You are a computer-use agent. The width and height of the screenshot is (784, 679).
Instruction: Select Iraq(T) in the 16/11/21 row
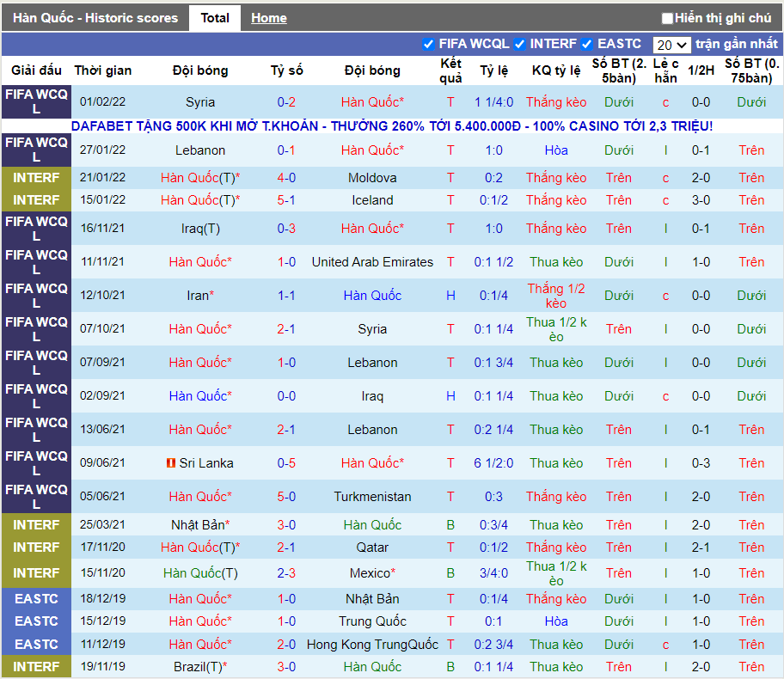point(200,229)
